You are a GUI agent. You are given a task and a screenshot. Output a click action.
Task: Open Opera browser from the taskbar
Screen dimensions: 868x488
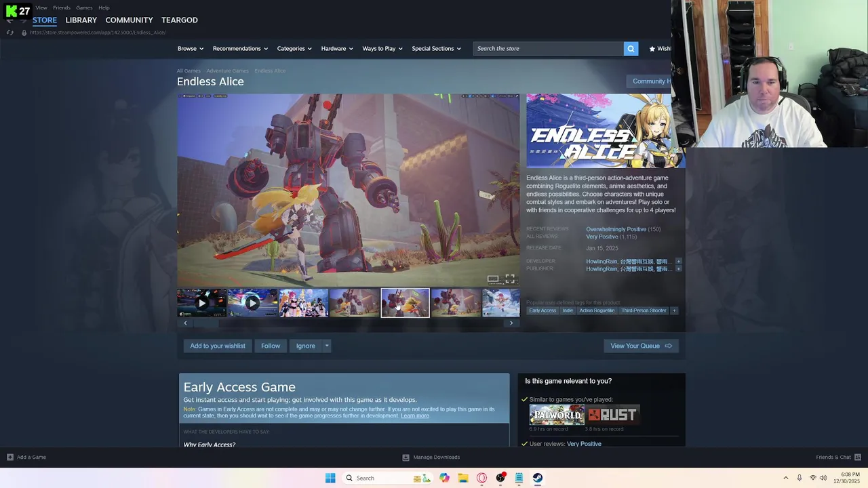481,478
